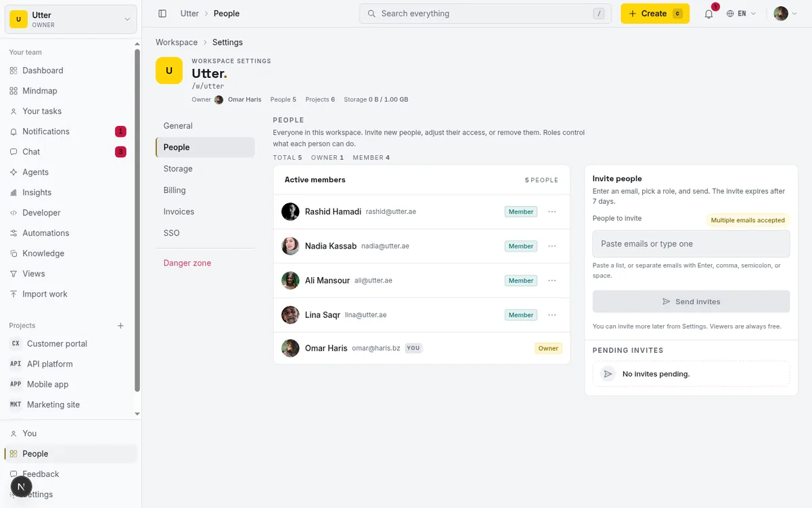This screenshot has height=508, width=812.
Task: Click the CX Customer portal badge
Action: [x=16, y=343]
